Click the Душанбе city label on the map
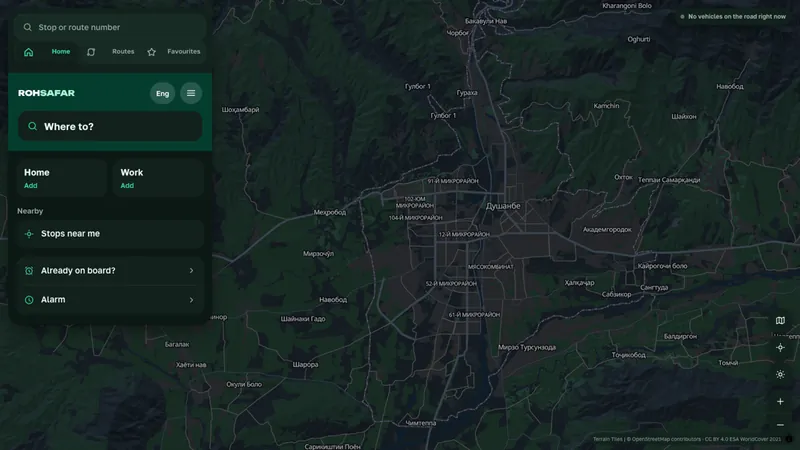800x450 pixels. coord(503,206)
